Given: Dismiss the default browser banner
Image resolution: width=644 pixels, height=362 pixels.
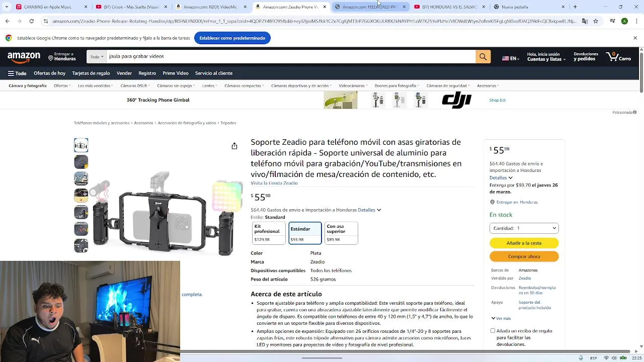Looking at the screenshot, I should tap(635, 38).
